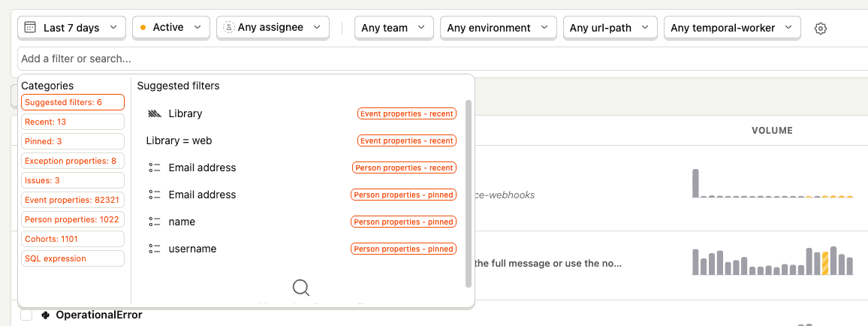Open the Any environment dropdown
Image resolution: width=868 pixels, height=326 pixels.
(499, 28)
